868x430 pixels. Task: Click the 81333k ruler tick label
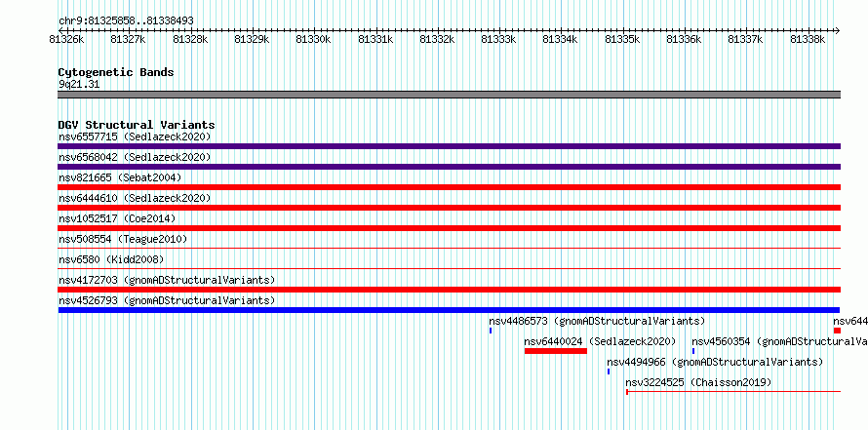coord(498,39)
